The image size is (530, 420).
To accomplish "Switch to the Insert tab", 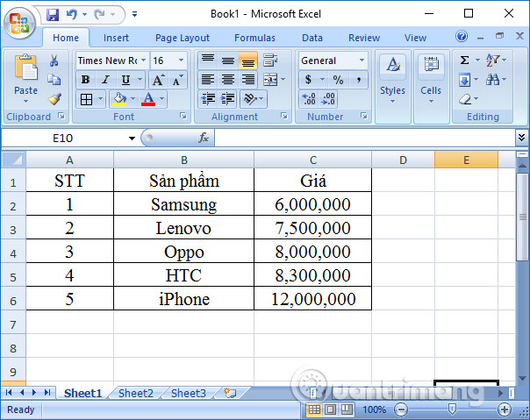I will point(116,38).
